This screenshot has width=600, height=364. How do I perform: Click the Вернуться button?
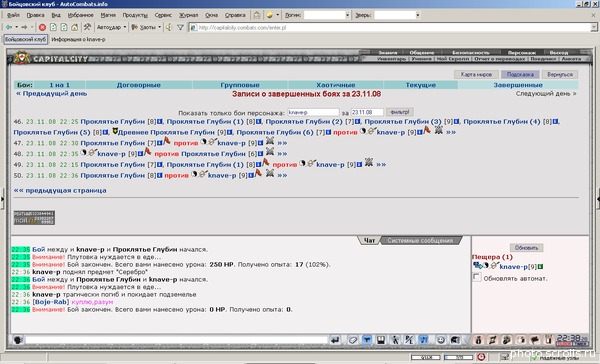coord(560,74)
